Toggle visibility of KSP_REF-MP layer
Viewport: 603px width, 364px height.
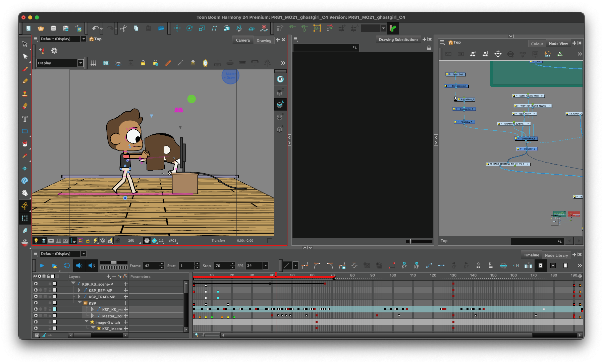point(36,290)
